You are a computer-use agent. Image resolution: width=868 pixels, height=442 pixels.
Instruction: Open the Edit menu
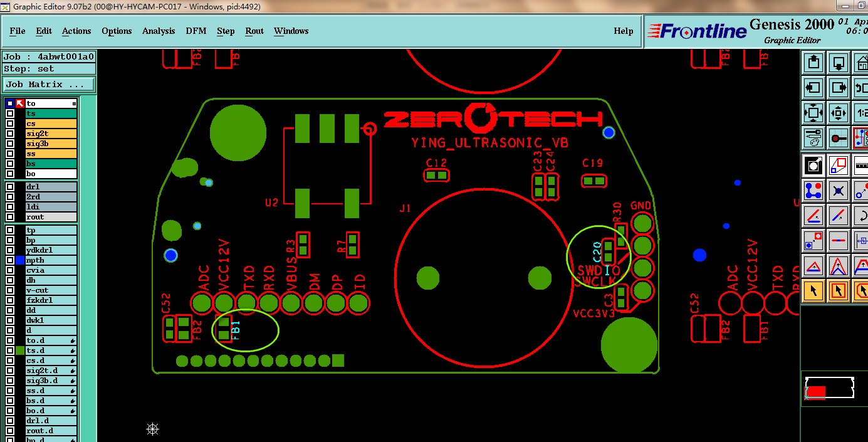[44, 31]
